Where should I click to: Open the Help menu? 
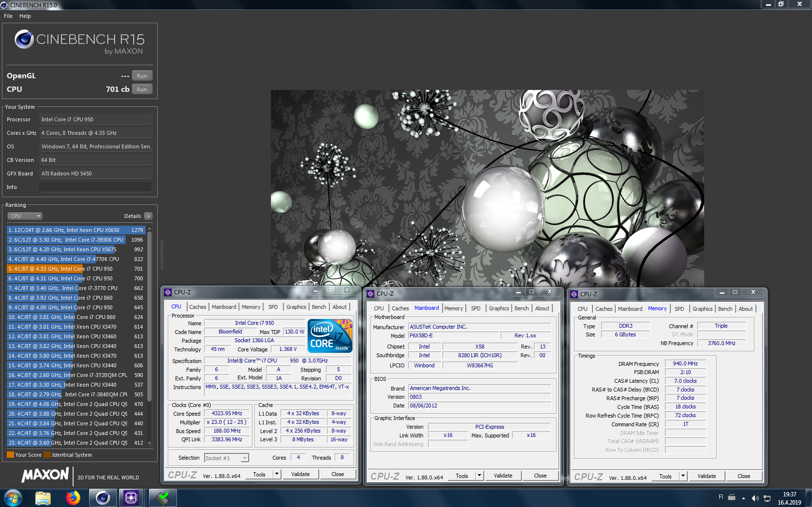tap(25, 16)
